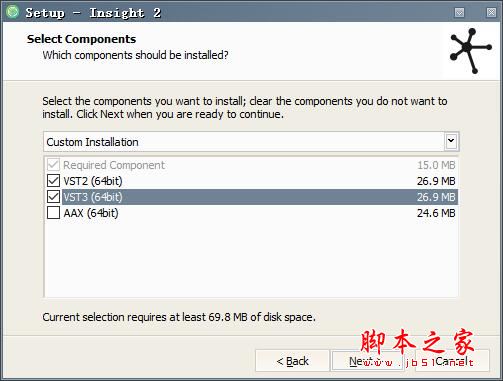Image resolution: width=503 pixels, height=381 pixels.
Task: Click the Select Components heading
Action: [x=82, y=39]
